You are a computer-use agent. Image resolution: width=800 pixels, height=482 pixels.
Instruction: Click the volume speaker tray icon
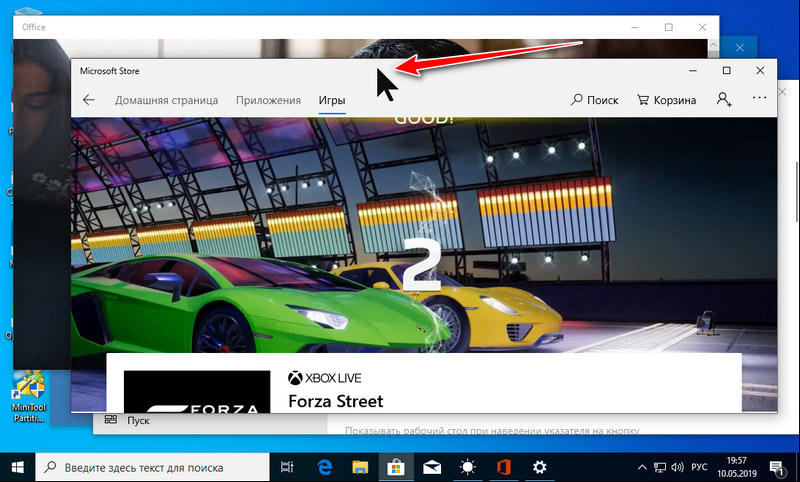coord(678,467)
